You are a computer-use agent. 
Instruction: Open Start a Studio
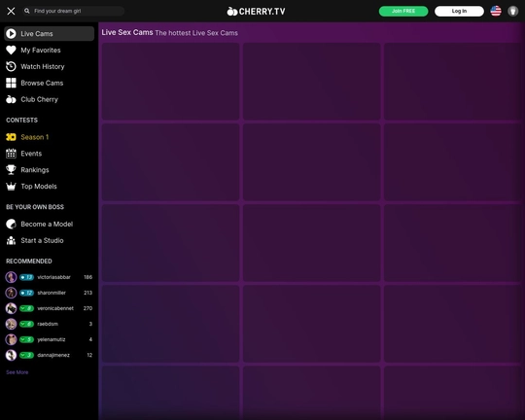tap(50, 240)
